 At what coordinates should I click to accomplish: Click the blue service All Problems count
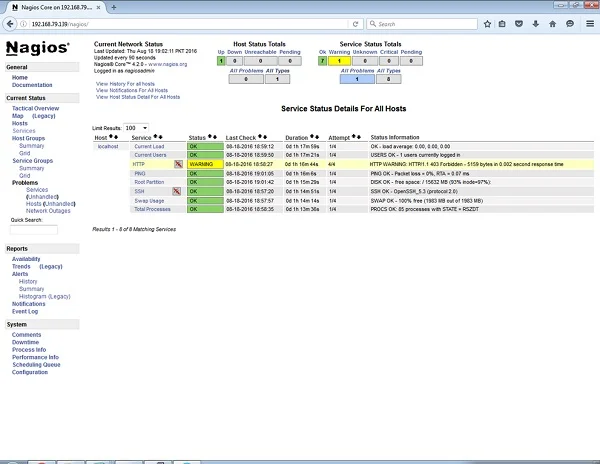click(x=357, y=79)
